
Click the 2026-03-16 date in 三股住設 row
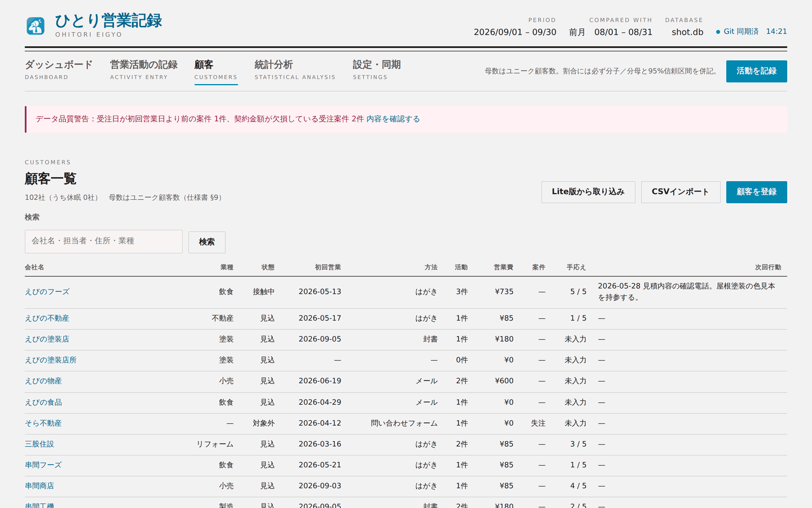[x=320, y=444]
